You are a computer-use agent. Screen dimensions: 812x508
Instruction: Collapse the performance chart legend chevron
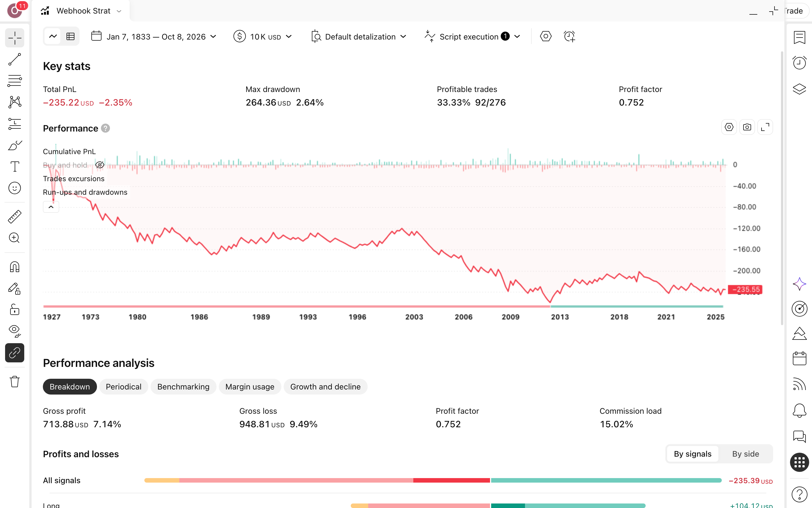[x=51, y=207]
